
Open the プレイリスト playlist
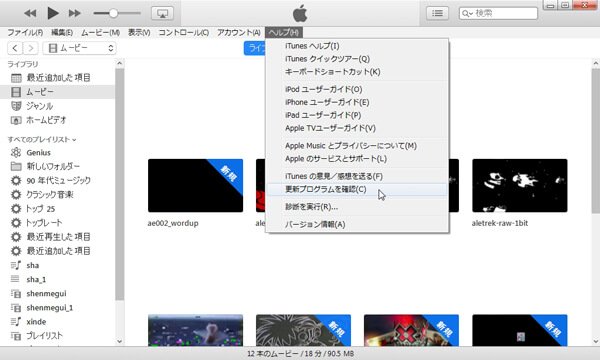[57, 336]
